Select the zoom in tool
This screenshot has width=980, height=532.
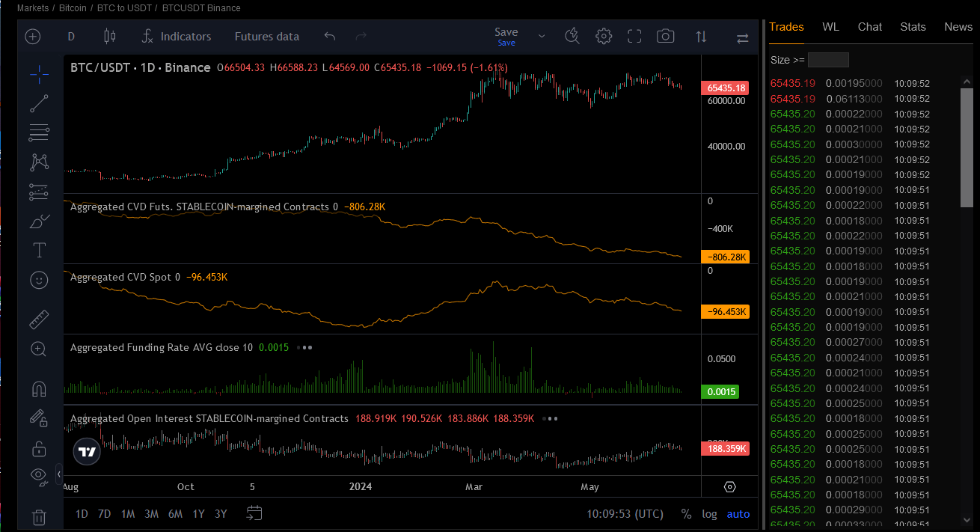[x=39, y=349]
